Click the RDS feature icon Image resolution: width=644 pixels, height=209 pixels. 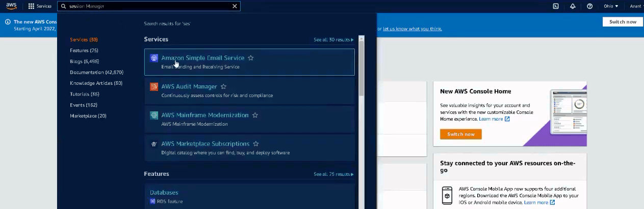152,201
